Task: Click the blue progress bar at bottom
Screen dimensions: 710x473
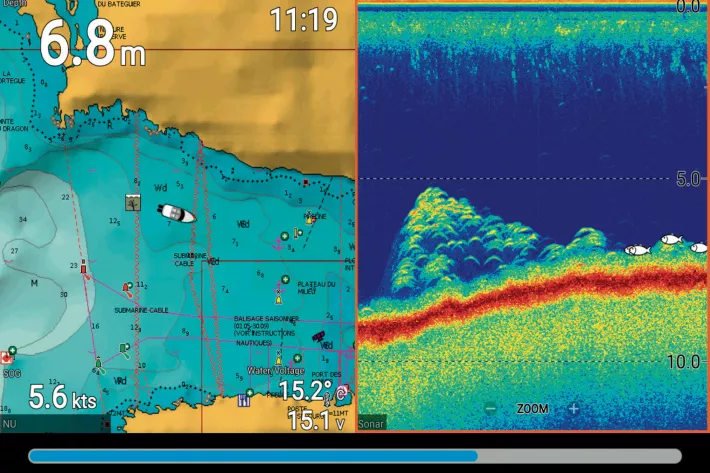Action: (253, 456)
